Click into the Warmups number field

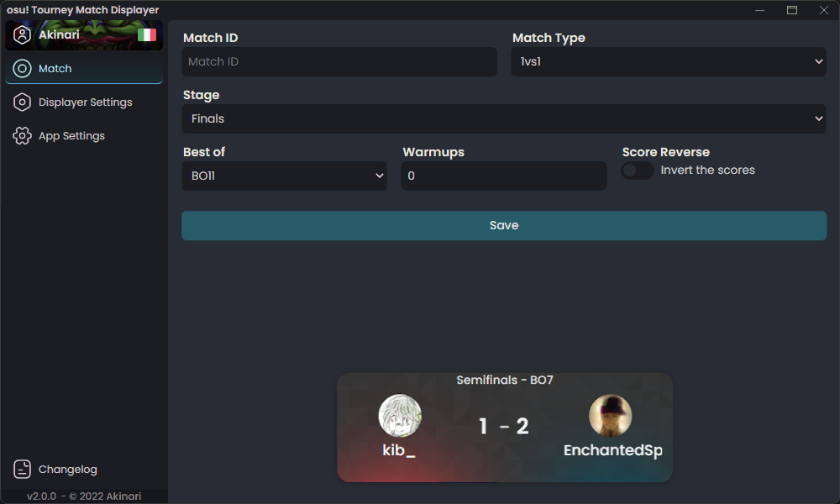coord(504,176)
